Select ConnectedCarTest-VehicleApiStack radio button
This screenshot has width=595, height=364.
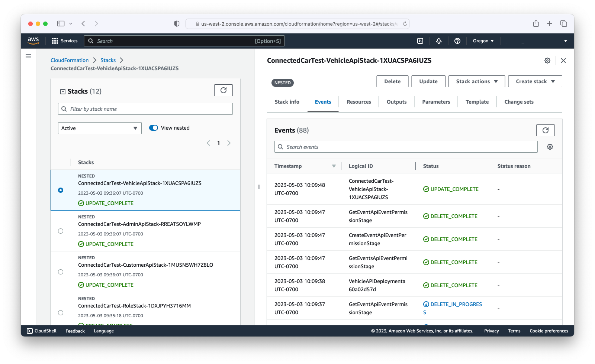coord(61,190)
